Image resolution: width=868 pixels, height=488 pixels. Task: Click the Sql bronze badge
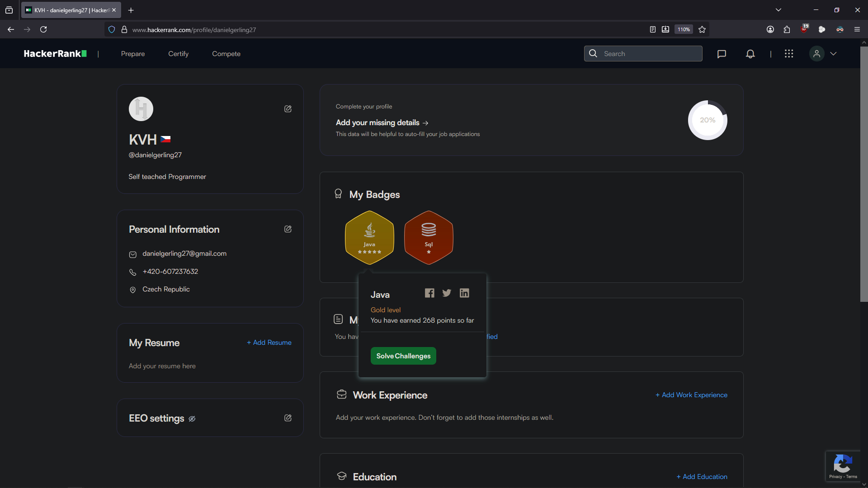[x=429, y=238]
